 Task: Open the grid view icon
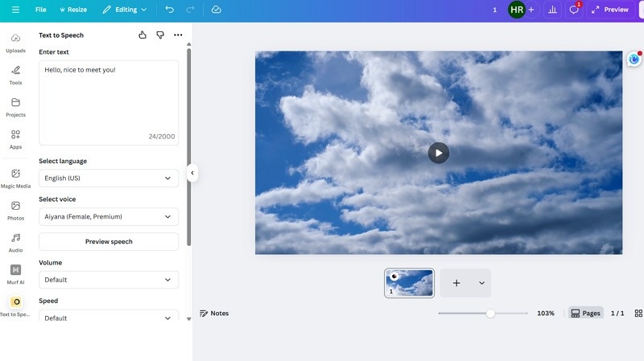point(638,313)
